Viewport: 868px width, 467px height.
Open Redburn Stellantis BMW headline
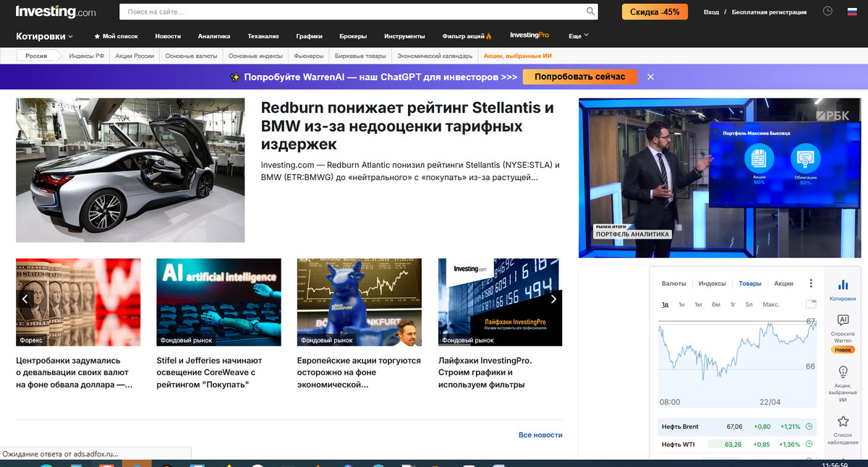[408, 126]
